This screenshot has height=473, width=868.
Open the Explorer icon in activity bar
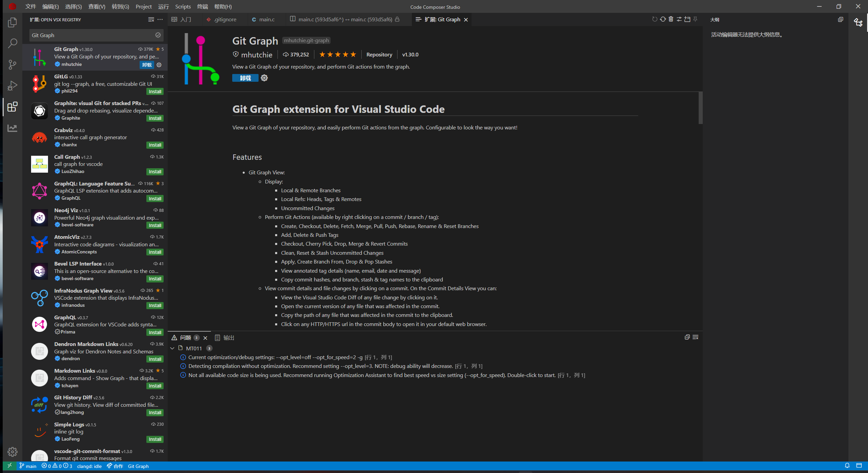[13, 23]
